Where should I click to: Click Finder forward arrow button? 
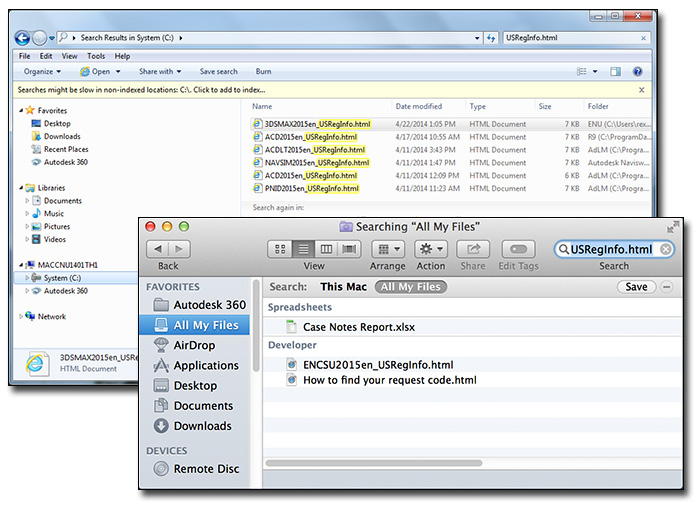[x=179, y=249]
